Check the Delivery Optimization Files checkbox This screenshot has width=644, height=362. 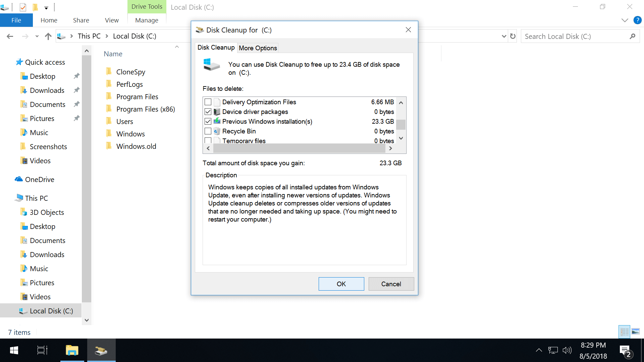pos(208,102)
